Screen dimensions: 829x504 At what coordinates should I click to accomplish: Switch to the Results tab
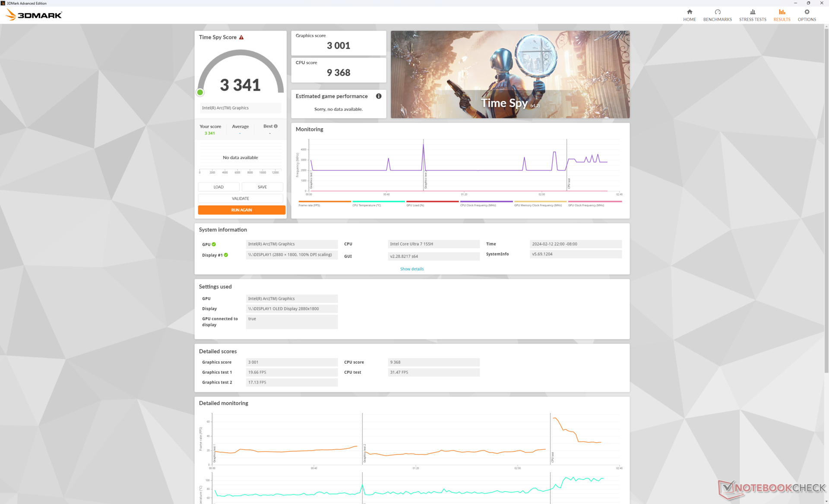[x=782, y=15]
